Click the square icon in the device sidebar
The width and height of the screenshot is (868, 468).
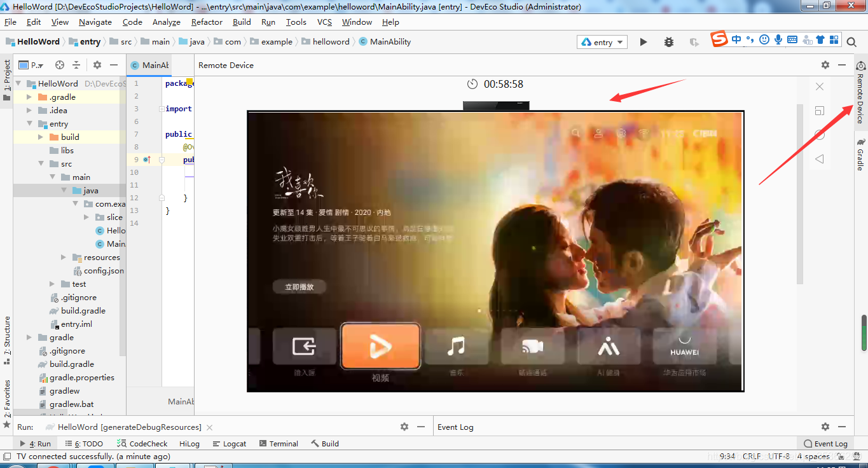point(820,111)
